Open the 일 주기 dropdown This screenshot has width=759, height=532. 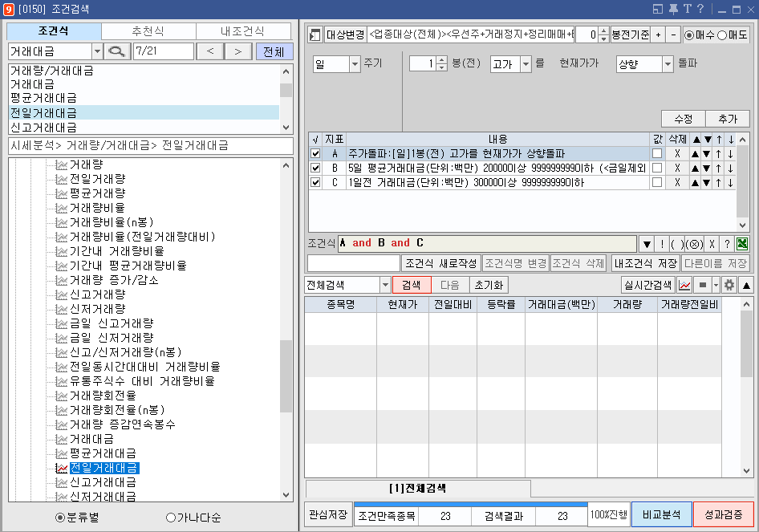point(355,64)
